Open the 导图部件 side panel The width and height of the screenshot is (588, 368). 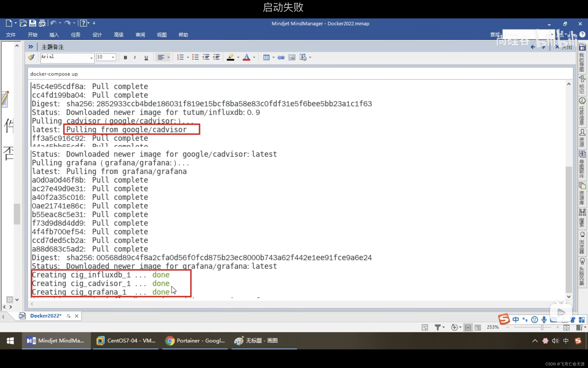(582, 165)
